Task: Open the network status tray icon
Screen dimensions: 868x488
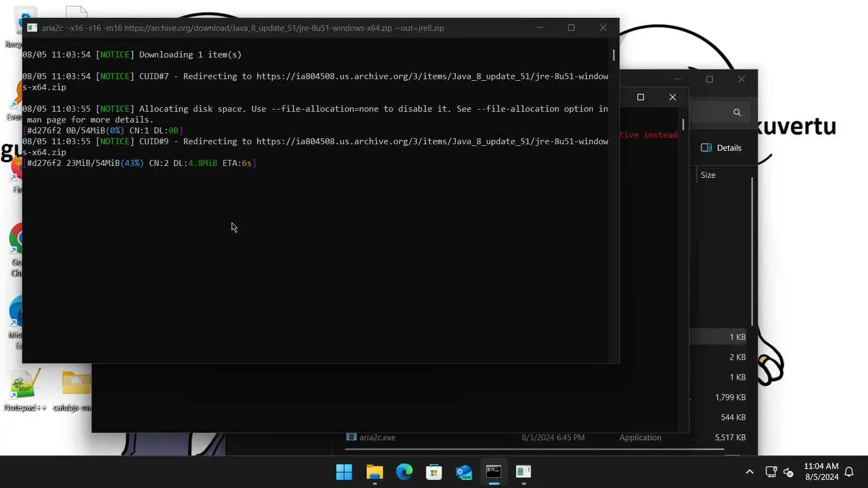Action: point(771,472)
